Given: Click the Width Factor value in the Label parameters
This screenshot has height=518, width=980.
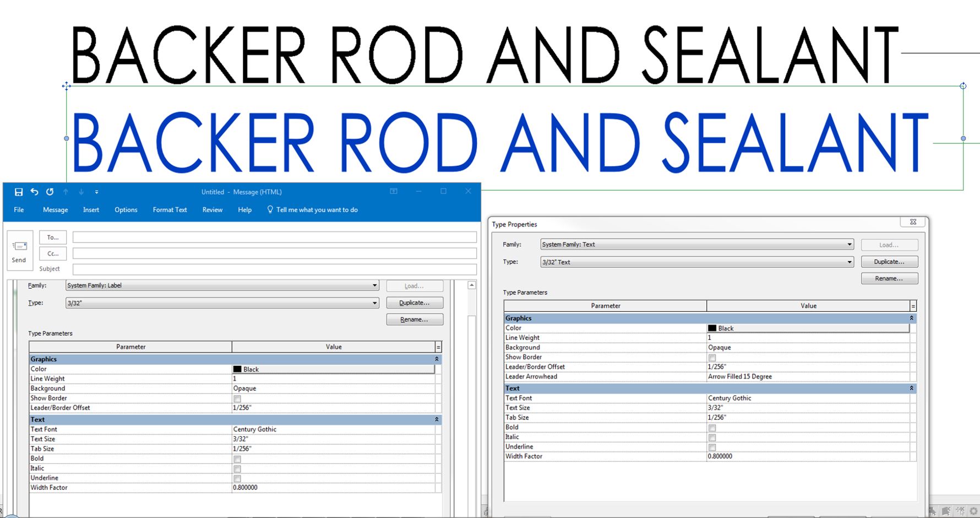Looking at the screenshot, I should pyautogui.click(x=245, y=488).
